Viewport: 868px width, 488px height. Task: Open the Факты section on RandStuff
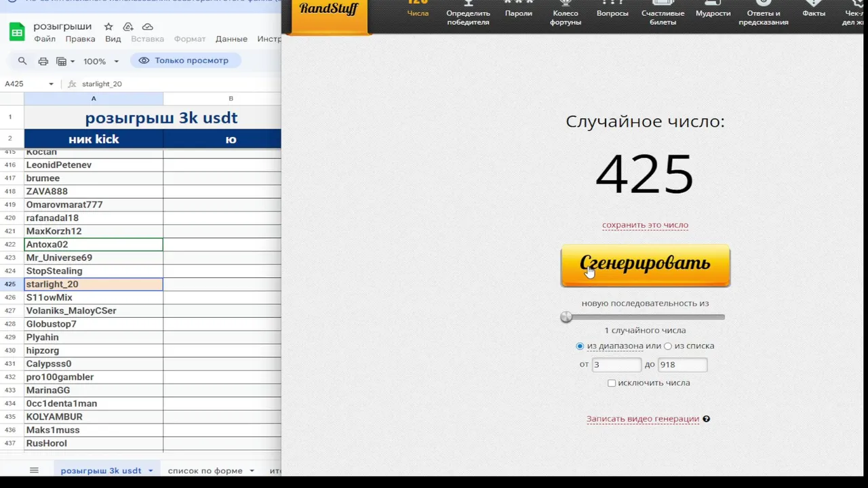click(x=814, y=9)
